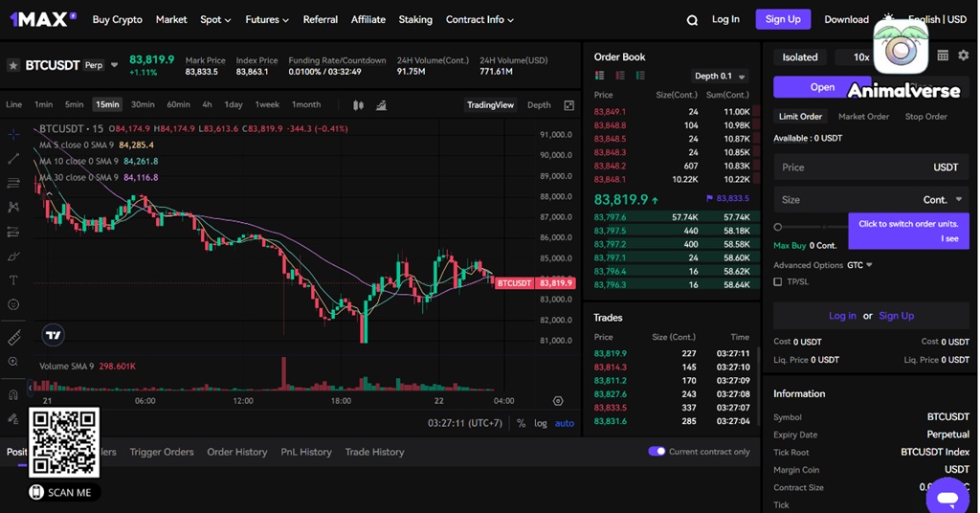Open the Cont. size unit dropdown
Image resolution: width=980 pixels, height=513 pixels.
point(943,200)
